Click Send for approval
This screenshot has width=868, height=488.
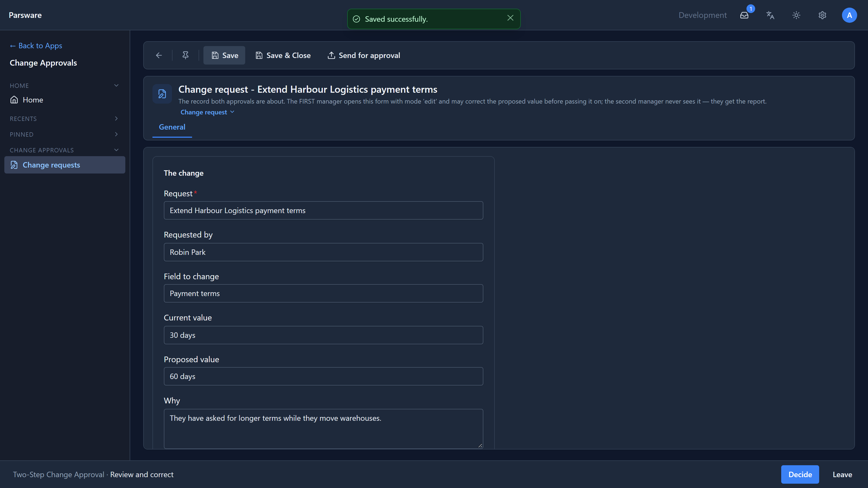[364, 55]
